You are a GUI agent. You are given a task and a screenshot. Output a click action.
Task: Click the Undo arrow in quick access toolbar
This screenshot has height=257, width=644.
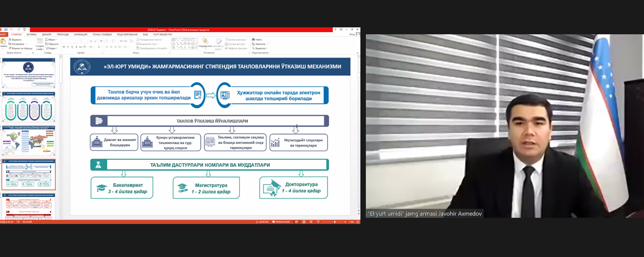pyautogui.click(x=12, y=29)
